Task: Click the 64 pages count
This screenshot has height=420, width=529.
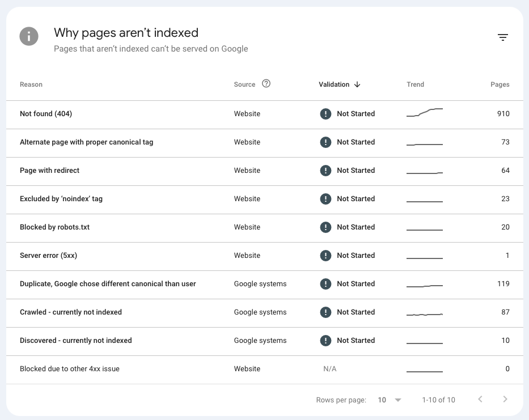Action: [x=505, y=171]
